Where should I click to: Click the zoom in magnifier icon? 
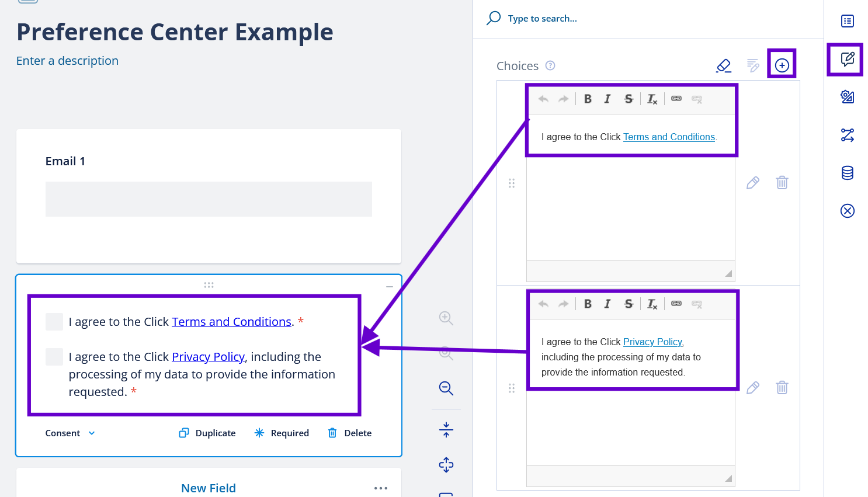[x=446, y=318]
